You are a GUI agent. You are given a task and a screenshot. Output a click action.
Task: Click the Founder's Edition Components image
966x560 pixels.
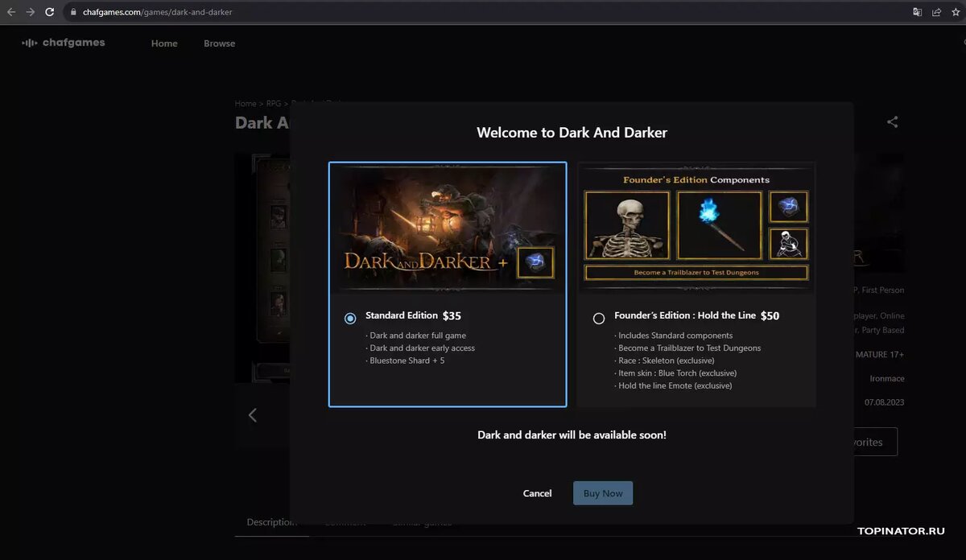pos(696,228)
